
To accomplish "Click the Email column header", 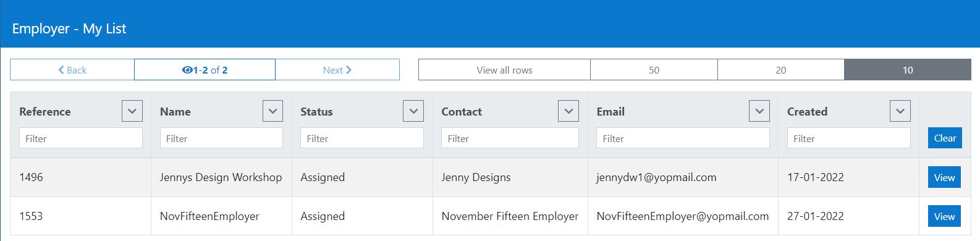I will (x=610, y=112).
